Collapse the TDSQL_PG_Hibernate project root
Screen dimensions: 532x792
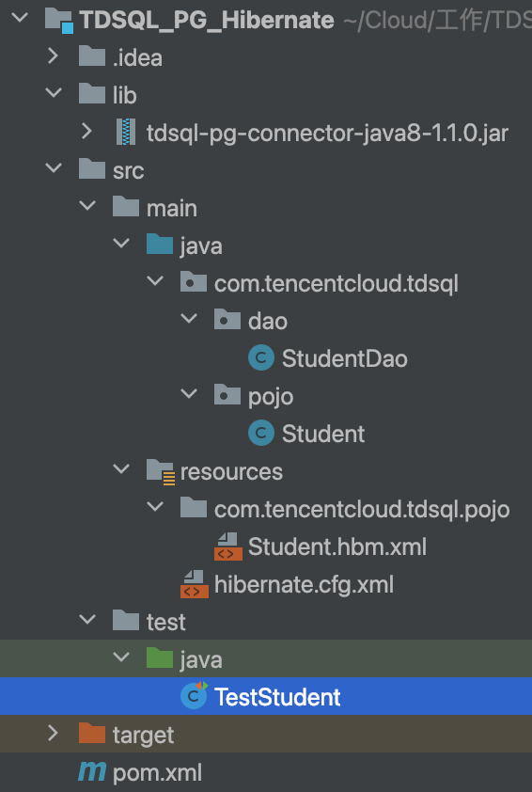pyautogui.click(x=19, y=18)
